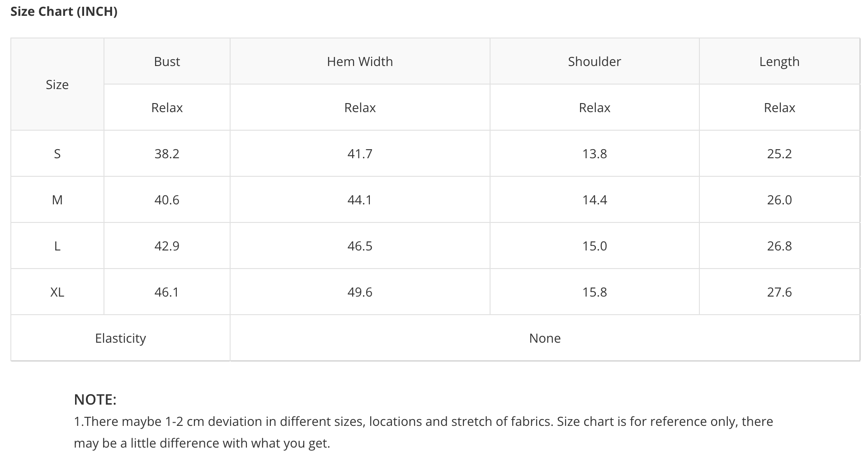
Task: Click the NOTE heading text
Action: point(95,400)
